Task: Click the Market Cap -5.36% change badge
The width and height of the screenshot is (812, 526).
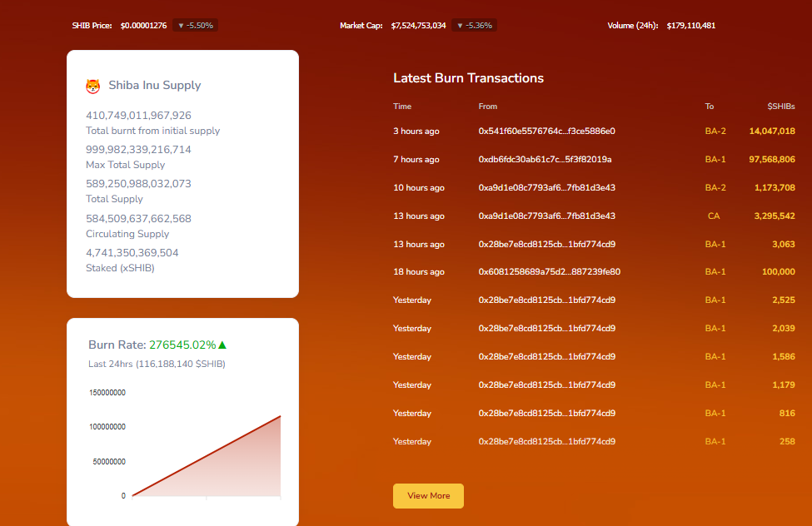Action: pyautogui.click(x=475, y=25)
